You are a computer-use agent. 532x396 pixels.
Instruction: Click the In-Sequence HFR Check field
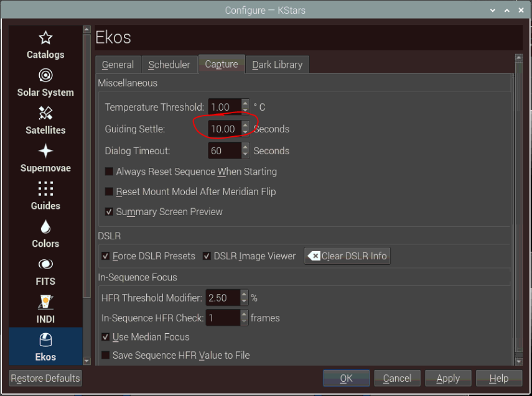[x=223, y=318]
